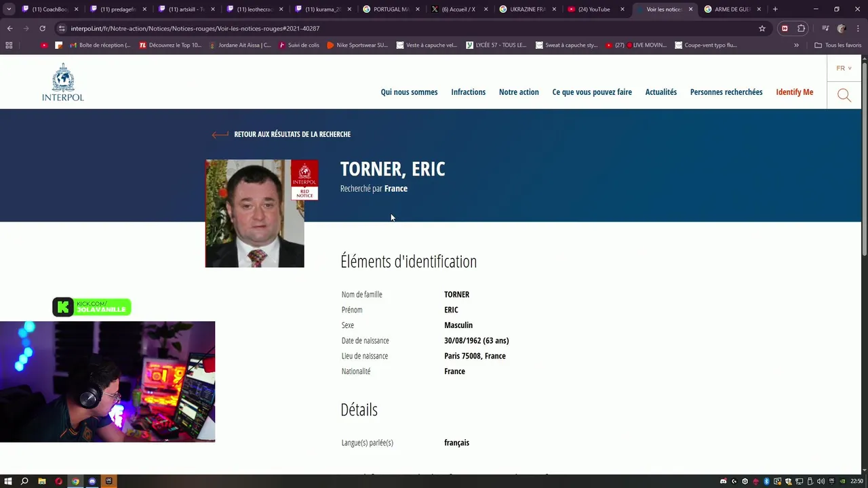The image size is (868, 488).
Task: Click the français language value
Action: [x=456, y=443]
